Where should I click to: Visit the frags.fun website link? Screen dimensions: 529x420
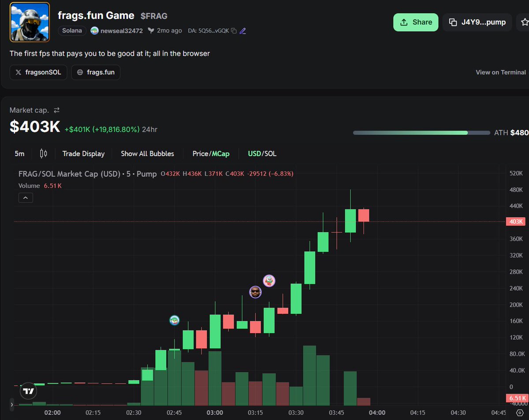click(96, 72)
